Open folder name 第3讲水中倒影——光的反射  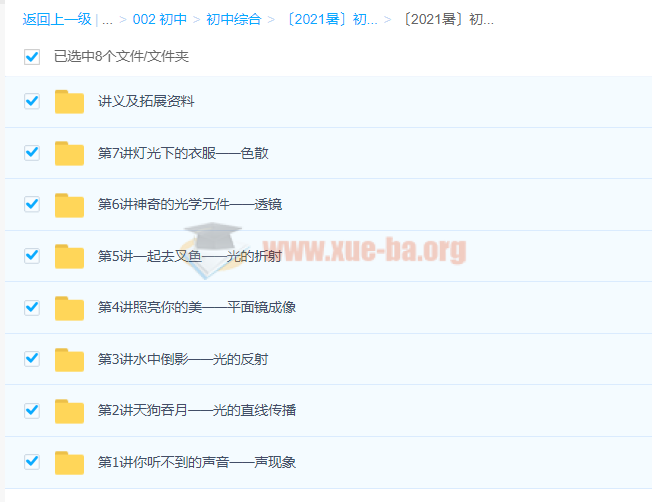(182, 359)
